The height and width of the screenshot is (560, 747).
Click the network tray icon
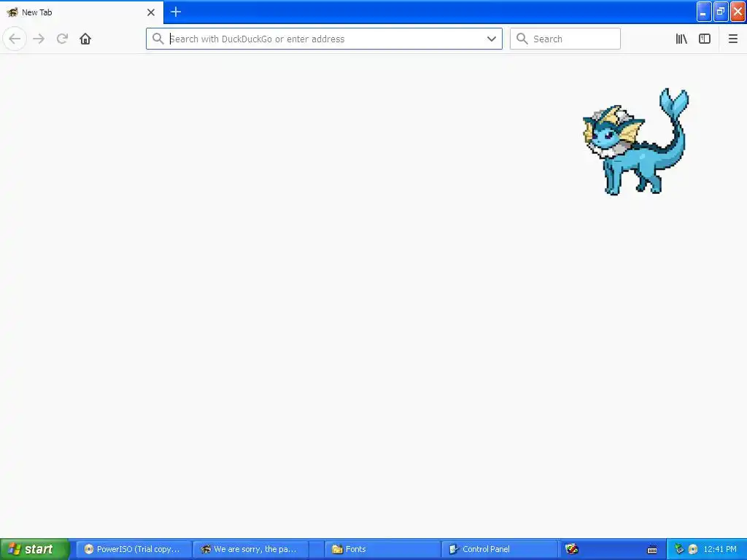coord(679,549)
